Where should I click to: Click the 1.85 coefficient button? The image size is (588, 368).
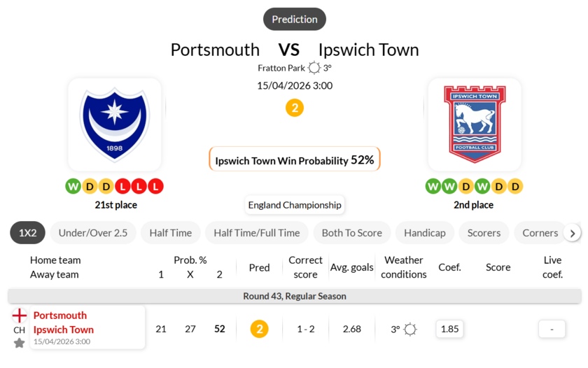click(449, 329)
